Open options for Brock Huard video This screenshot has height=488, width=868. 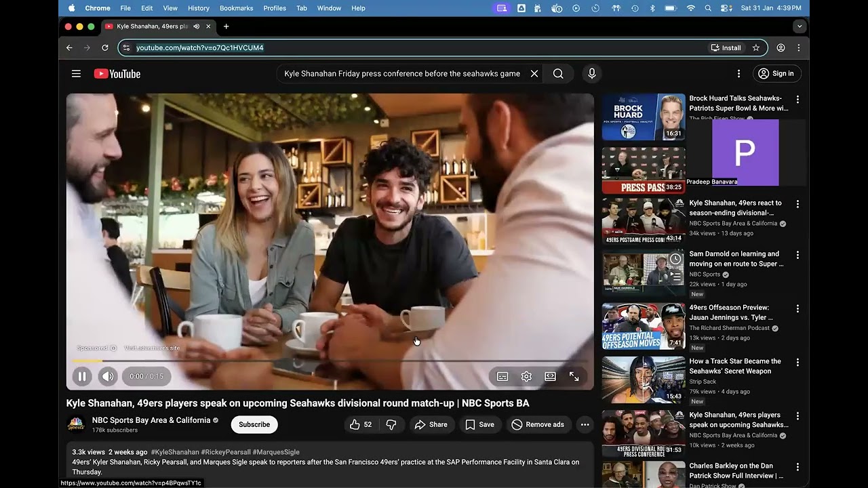(x=797, y=99)
